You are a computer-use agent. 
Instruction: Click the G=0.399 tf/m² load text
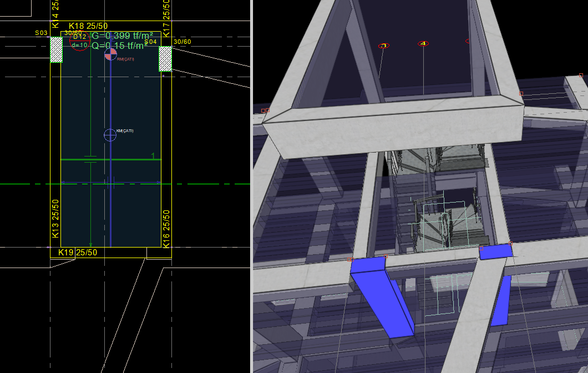pyautogui.click(x=122, y=36)
